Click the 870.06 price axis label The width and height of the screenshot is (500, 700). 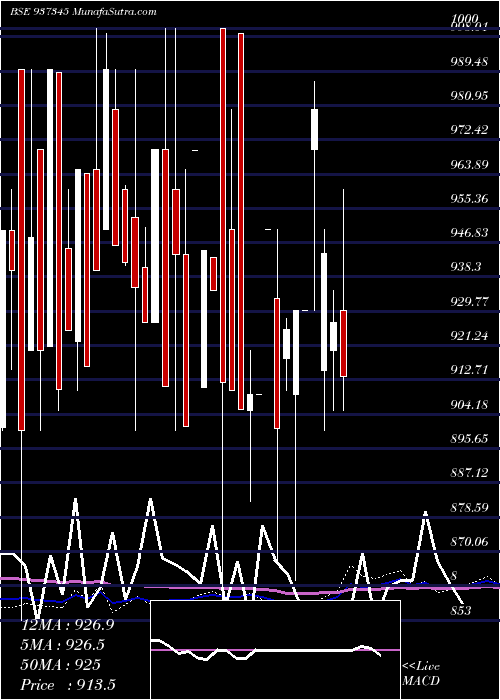click(x=469, y=542)
